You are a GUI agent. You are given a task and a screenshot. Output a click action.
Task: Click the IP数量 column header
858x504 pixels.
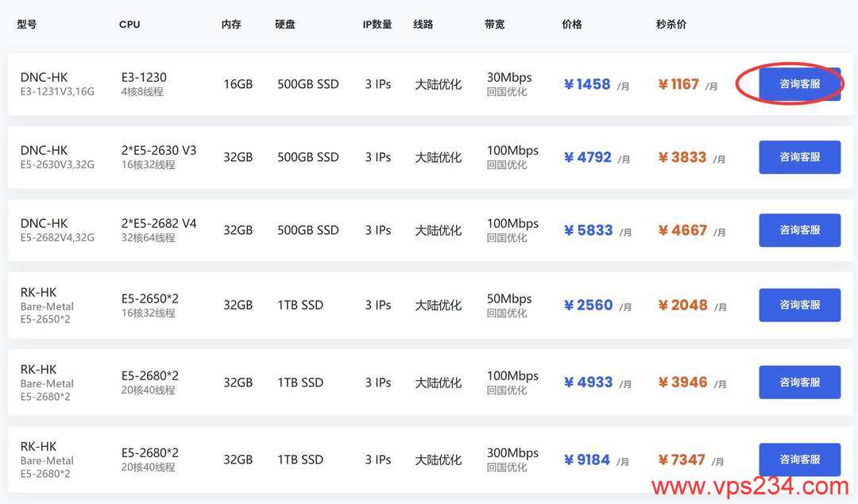[377, 25]
